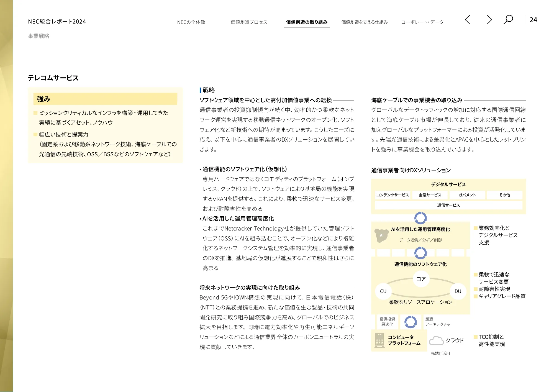Screen dimensions: 554x392
Task: Open the NECの全体像 tab
Action: (191, 22)
